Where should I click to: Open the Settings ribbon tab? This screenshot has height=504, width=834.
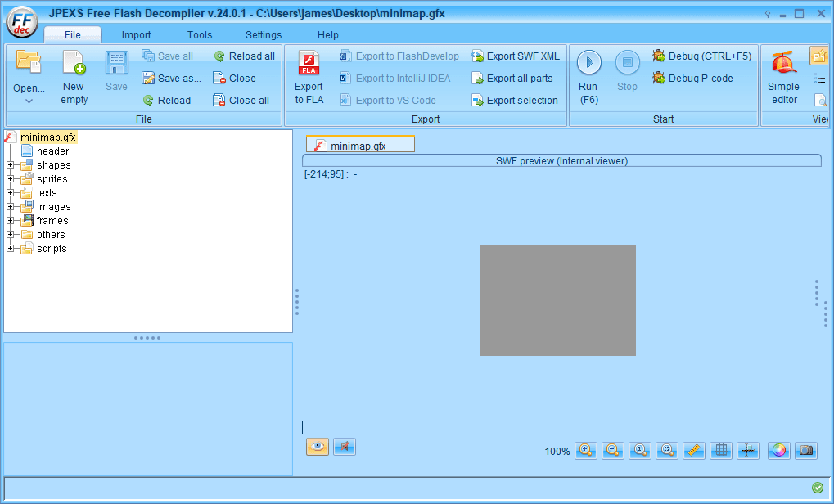click(264, 35)
